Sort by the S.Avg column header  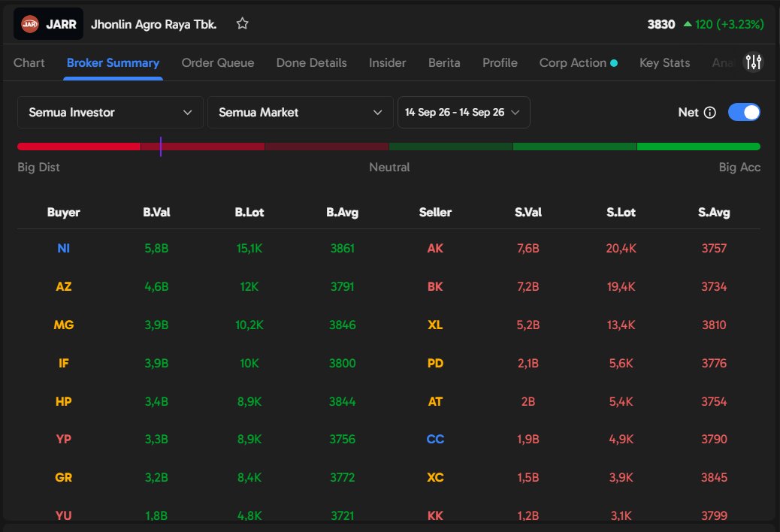click(x=714, y=213)
